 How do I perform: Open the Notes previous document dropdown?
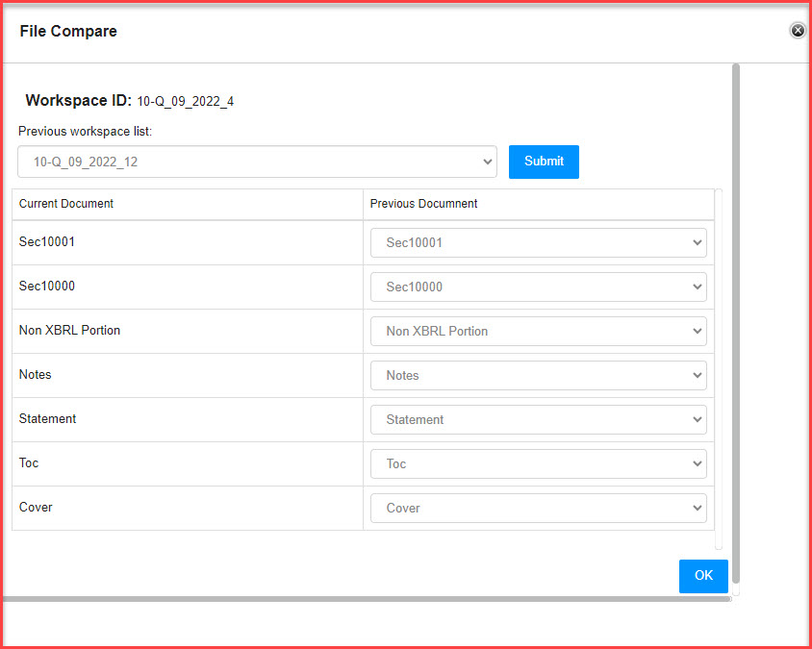539,375
